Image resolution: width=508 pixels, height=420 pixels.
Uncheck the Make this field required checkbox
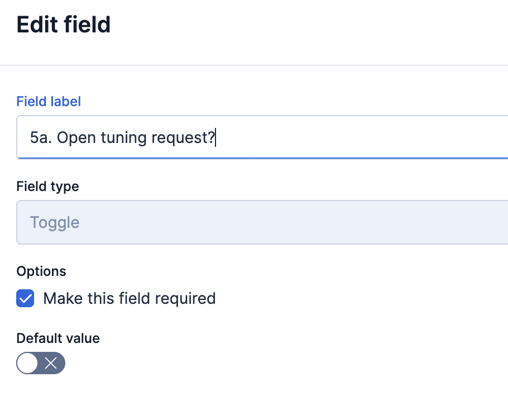click(x=25, y=298)
